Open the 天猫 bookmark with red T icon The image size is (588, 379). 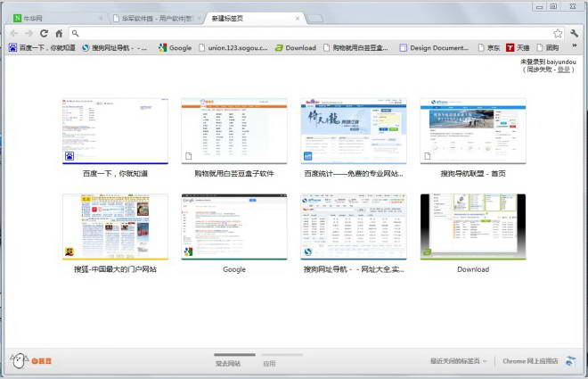[x=518, y=47]
